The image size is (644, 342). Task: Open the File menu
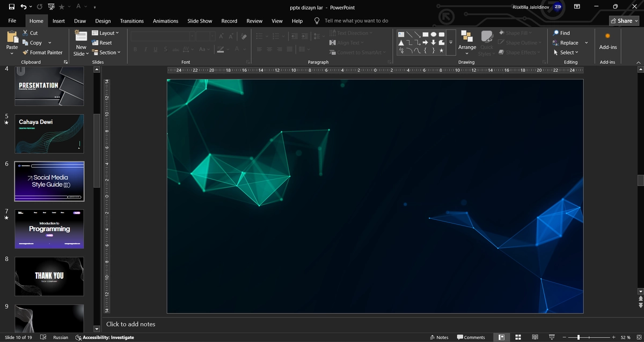[12, 20]
